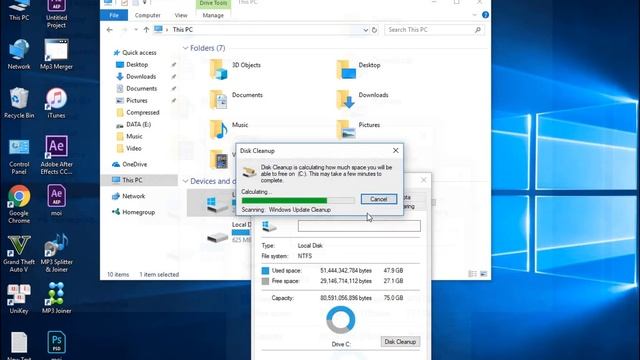
Task: Cancel the Disk Cleanup scan
Action: click(x=378, y=199)
